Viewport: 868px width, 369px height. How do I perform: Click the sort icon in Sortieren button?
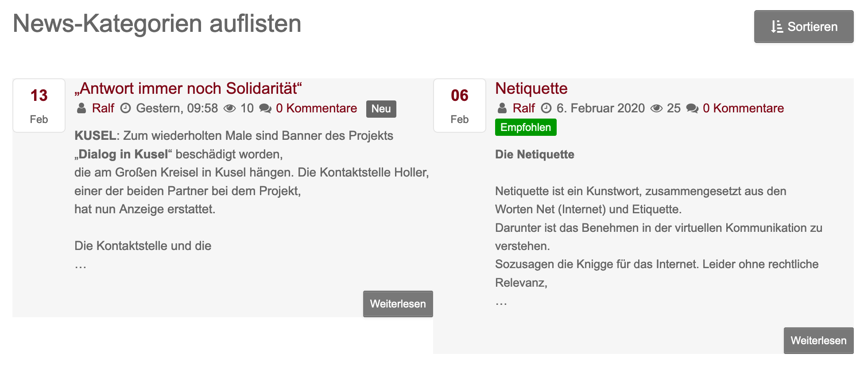click(x=776, y=27)
